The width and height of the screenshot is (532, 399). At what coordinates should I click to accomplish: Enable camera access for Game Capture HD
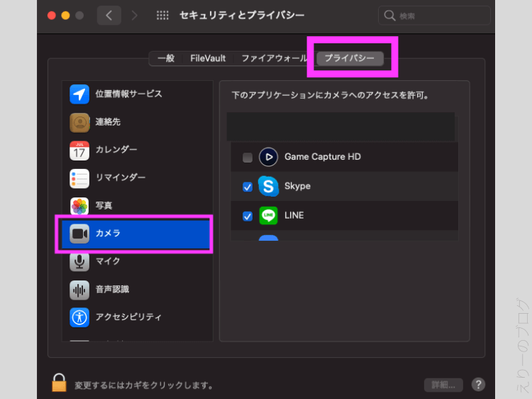point(248,158)
